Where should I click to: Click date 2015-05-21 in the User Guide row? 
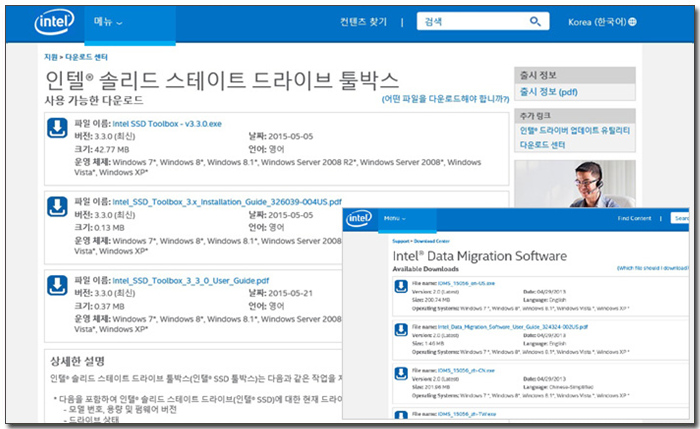point(291,293)
